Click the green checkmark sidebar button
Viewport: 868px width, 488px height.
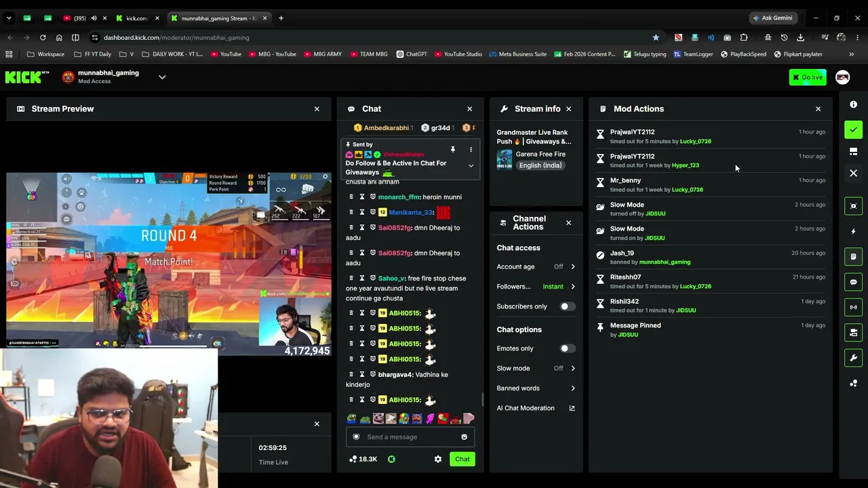[853, 129]
